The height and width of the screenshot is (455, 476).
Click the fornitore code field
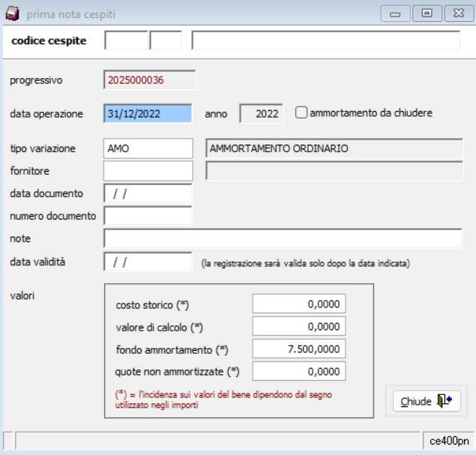pyautogui.click(x=148, y=171)
